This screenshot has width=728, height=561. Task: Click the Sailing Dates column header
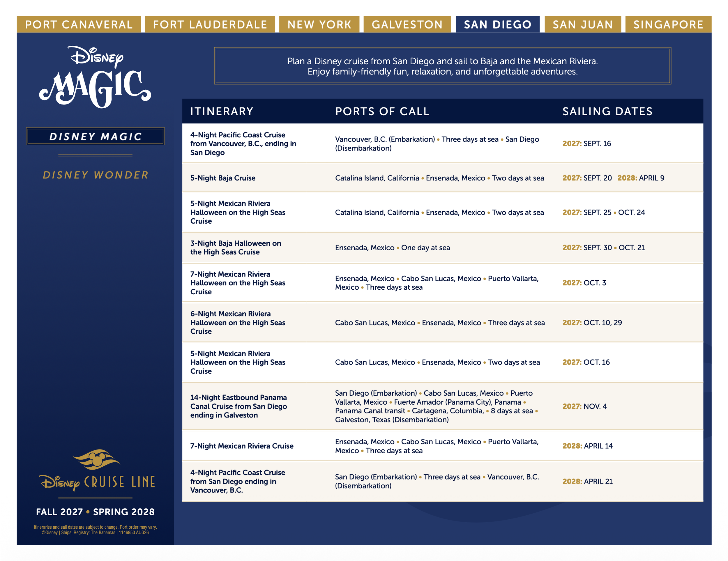[x=607, y=111]
